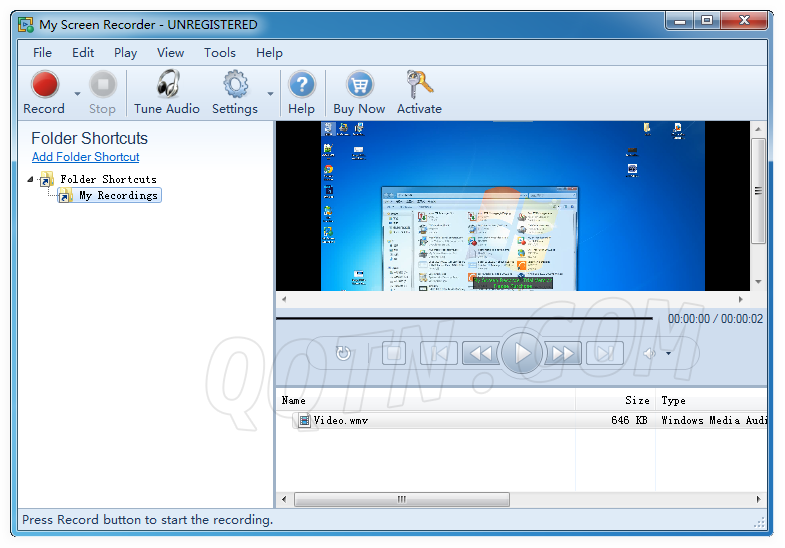This screenshot has width=785, height=548.
Task: Toggle the repeat loop button
Action: (x=344, y=353)
